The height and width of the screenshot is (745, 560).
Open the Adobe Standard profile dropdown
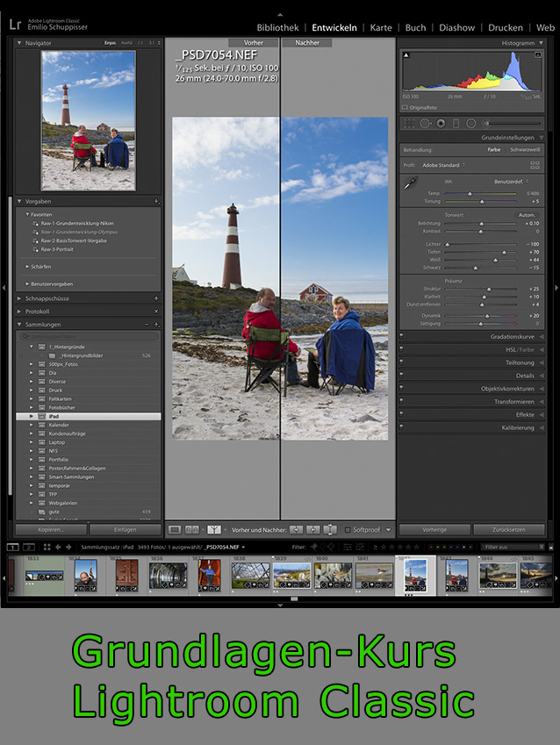[443, 165]
